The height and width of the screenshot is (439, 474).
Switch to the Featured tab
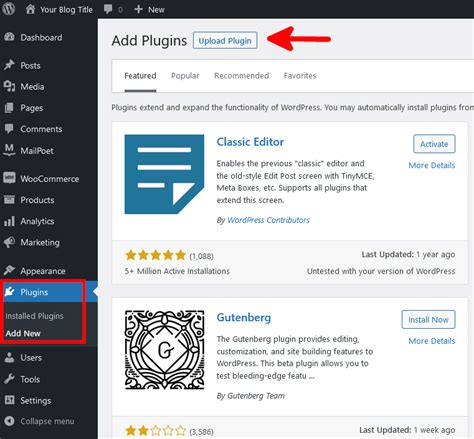(x=140, y=76)
